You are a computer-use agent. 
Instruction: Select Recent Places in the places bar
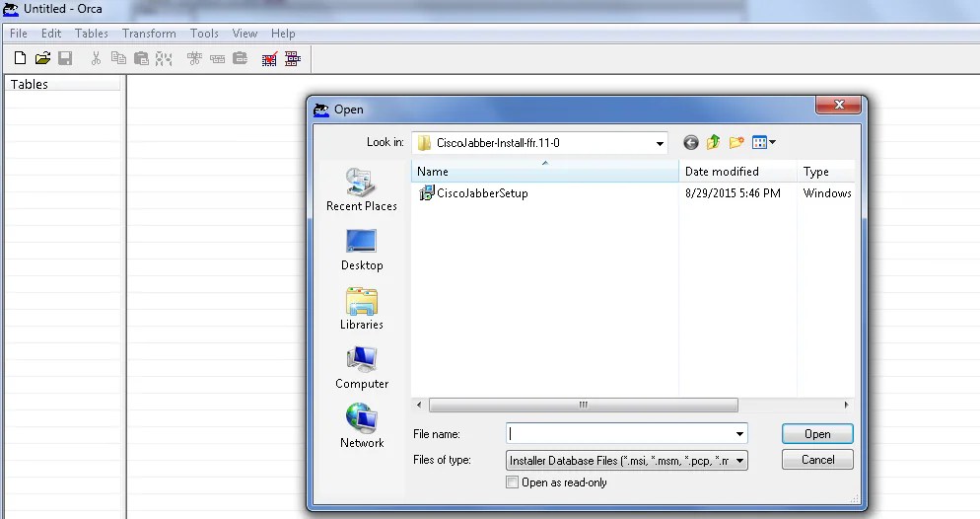[361, 189]
